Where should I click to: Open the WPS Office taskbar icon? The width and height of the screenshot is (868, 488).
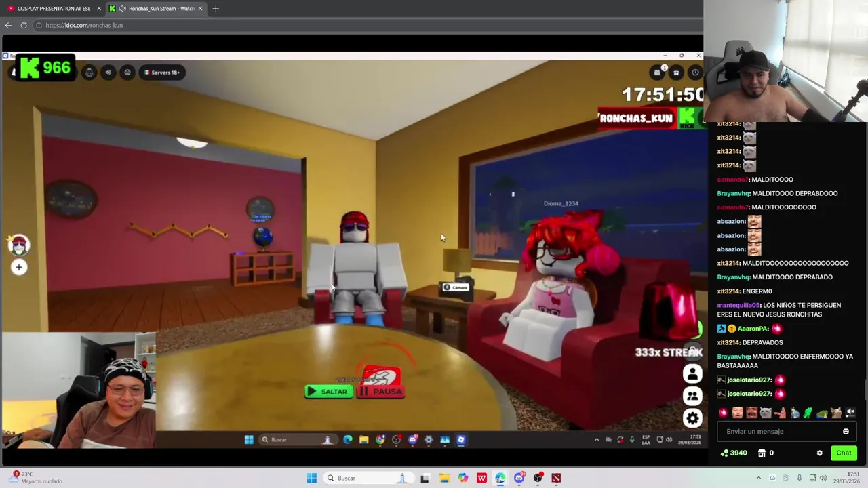481,478
